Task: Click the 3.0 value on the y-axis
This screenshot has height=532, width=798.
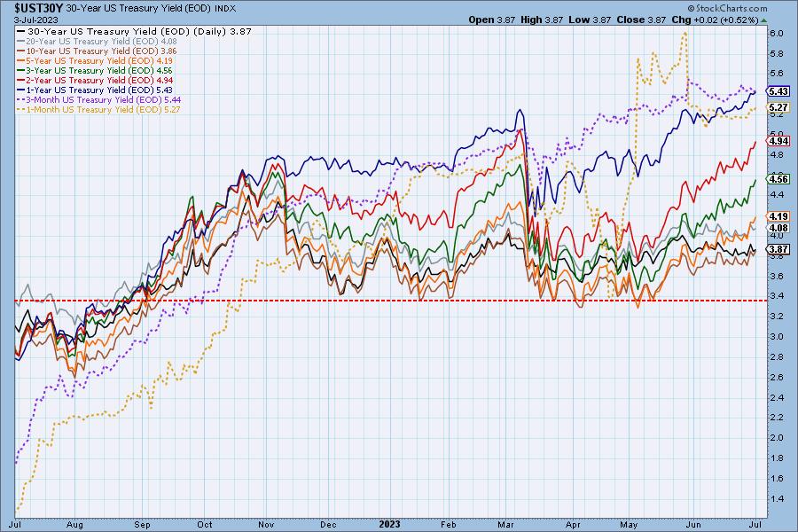Action: point(776,337)
